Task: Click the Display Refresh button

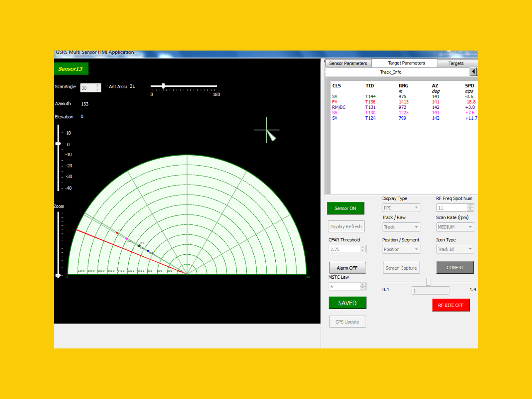Action: point(346,226)
